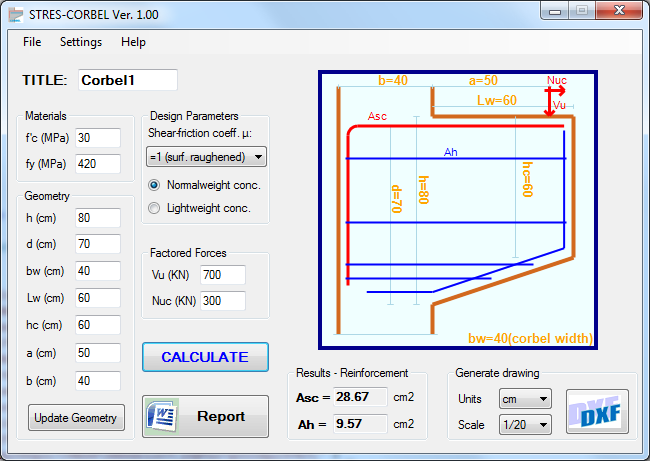Click the Ah result field showing 9.57
The width and height of the screenshot is (650, 461).
360,423
